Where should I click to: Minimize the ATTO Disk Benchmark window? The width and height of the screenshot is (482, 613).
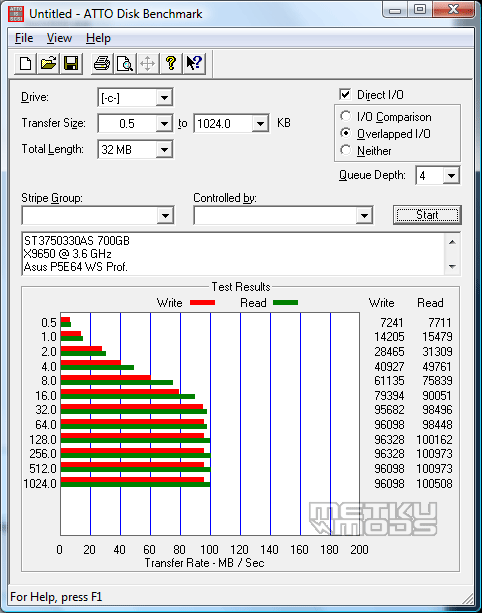(x=395, y=9)
